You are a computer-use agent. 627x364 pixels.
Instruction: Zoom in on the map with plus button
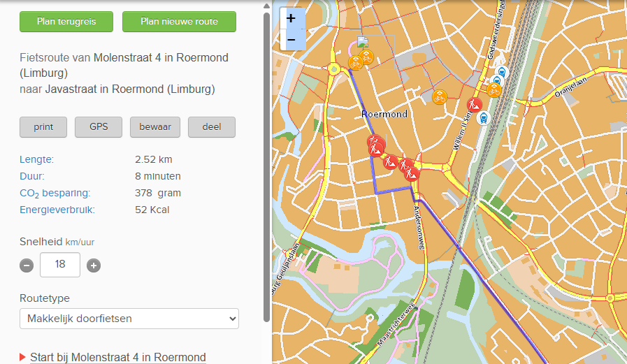point(291,18)
